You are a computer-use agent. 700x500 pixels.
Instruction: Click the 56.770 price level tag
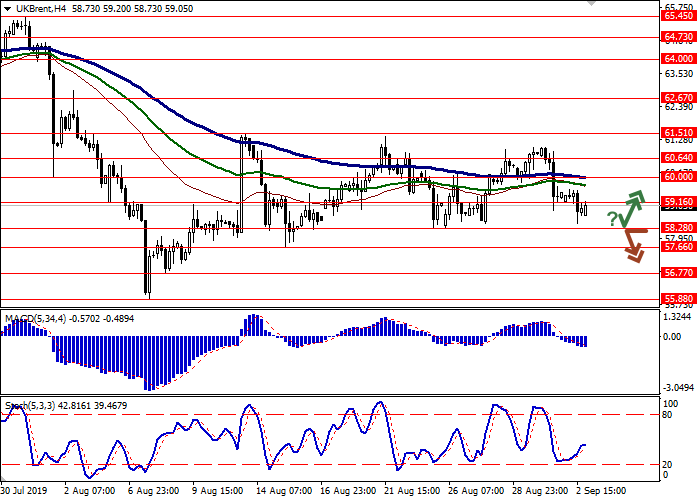coord(678,272)
